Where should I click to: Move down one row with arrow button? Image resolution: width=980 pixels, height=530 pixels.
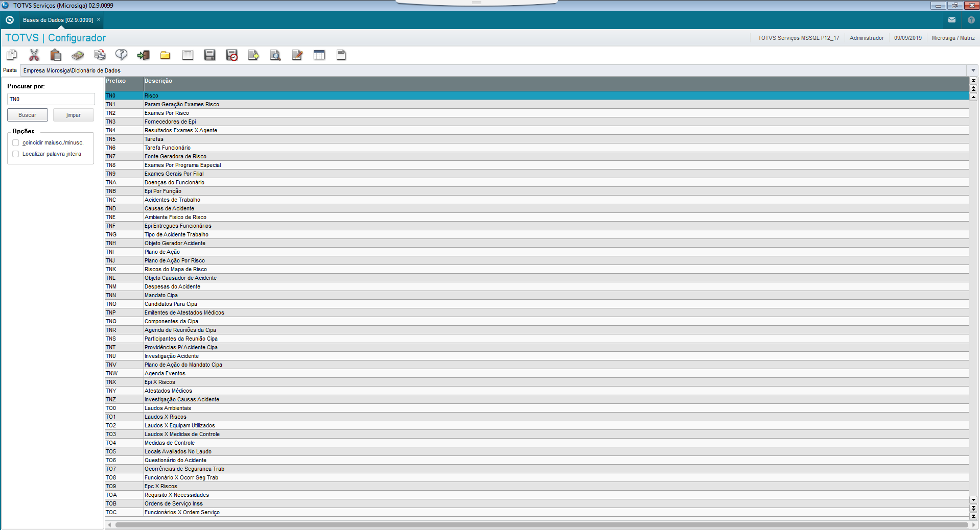[x=973, y=500]
